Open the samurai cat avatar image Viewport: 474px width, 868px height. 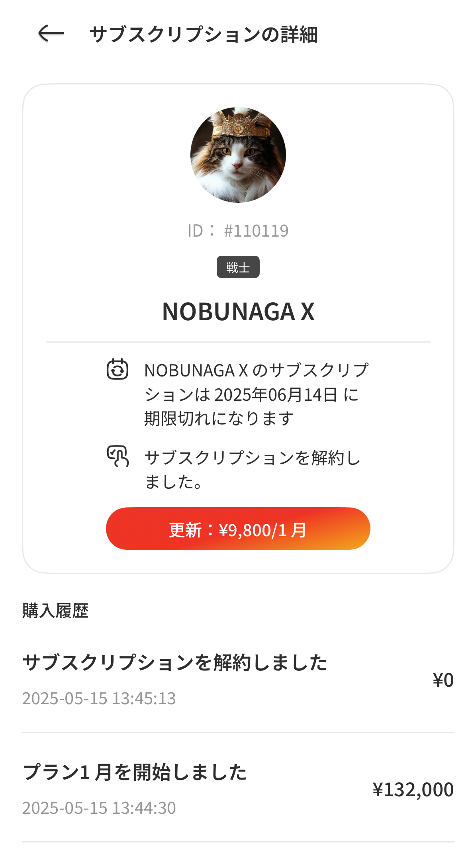coord(238,155)
